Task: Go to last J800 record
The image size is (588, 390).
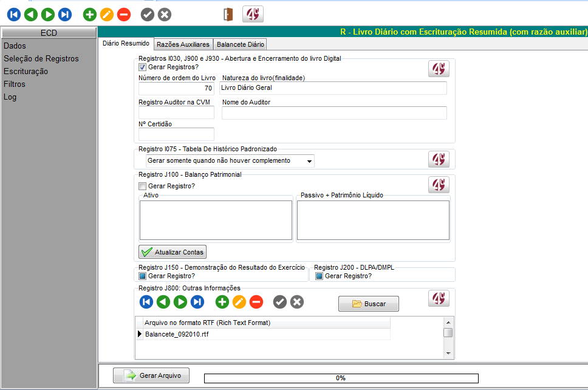Action: (197, 302)
